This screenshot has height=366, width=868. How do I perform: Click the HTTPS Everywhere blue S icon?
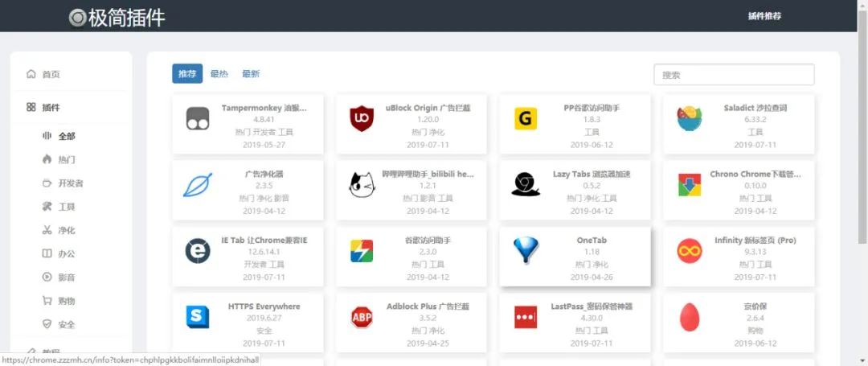point(198,317)
